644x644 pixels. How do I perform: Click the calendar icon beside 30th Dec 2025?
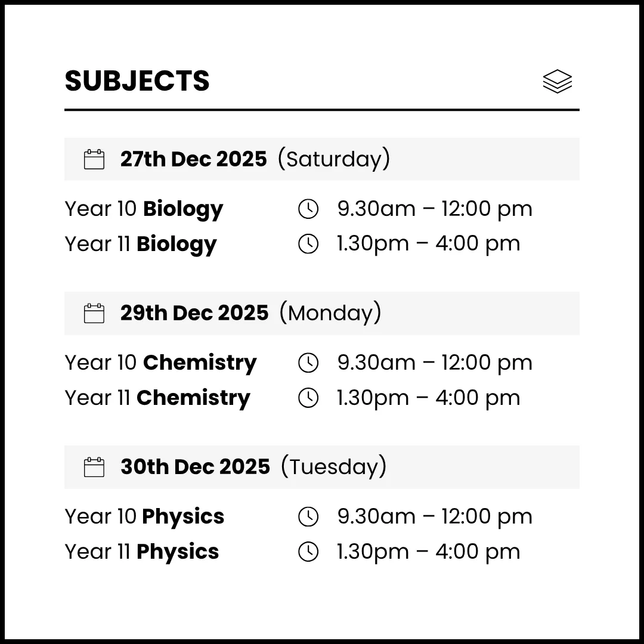tap(94, 467)
